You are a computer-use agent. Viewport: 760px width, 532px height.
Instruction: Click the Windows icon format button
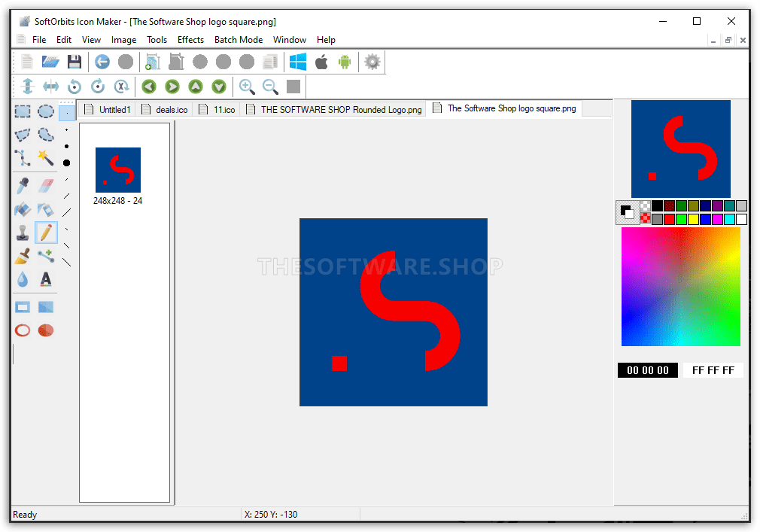(x=297, y=62)
